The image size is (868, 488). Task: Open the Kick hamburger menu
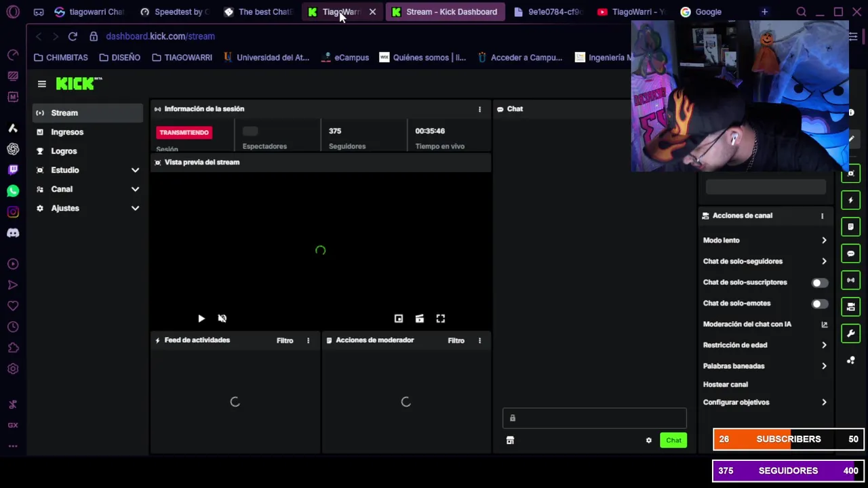click(42, 84)
